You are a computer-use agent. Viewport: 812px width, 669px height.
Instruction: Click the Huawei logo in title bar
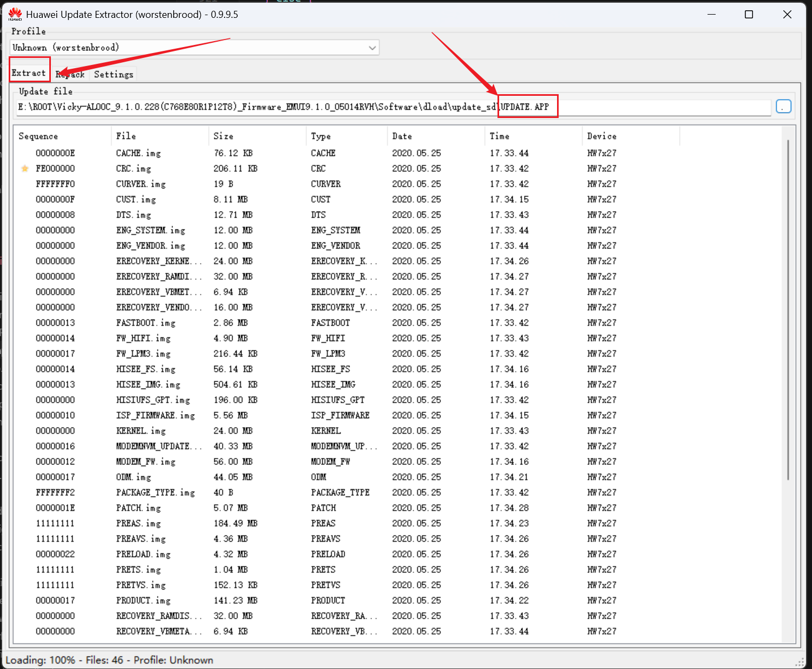[15, 15]
